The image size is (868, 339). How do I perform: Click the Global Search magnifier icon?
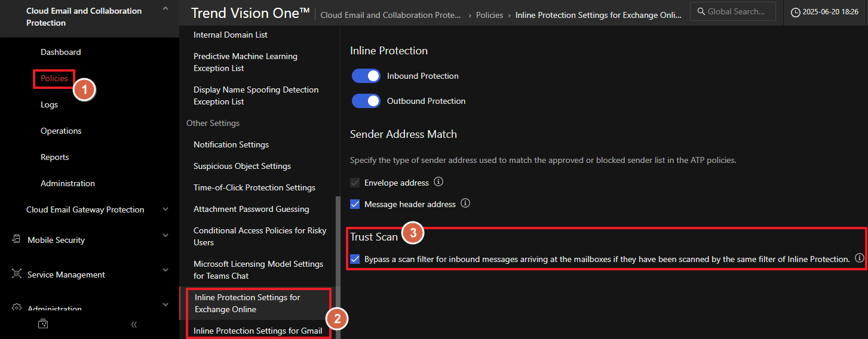tap(701, 11)
